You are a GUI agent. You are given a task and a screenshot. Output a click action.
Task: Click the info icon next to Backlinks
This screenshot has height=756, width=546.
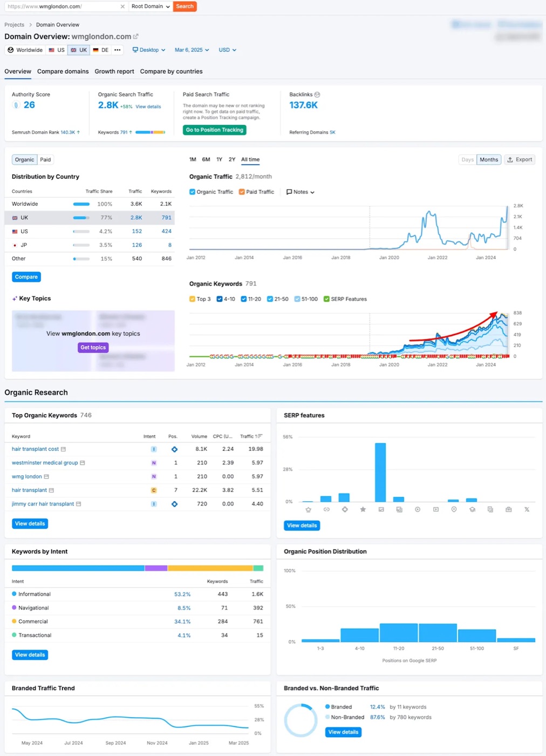pos(317,94)
